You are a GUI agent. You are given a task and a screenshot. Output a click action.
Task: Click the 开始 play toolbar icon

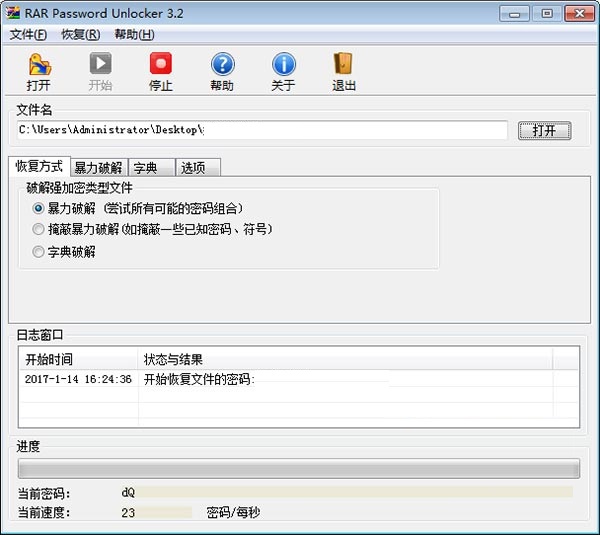tap(101, 64)
